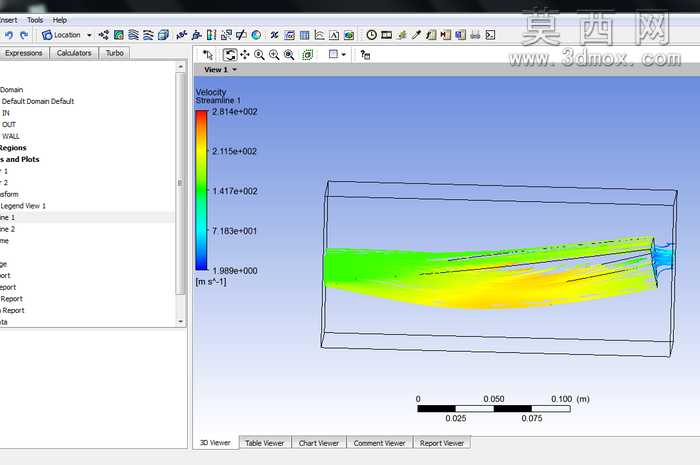Screen dimensions: 700x465
Task: Open the Mesh Calculator icon
Action: 460,35
